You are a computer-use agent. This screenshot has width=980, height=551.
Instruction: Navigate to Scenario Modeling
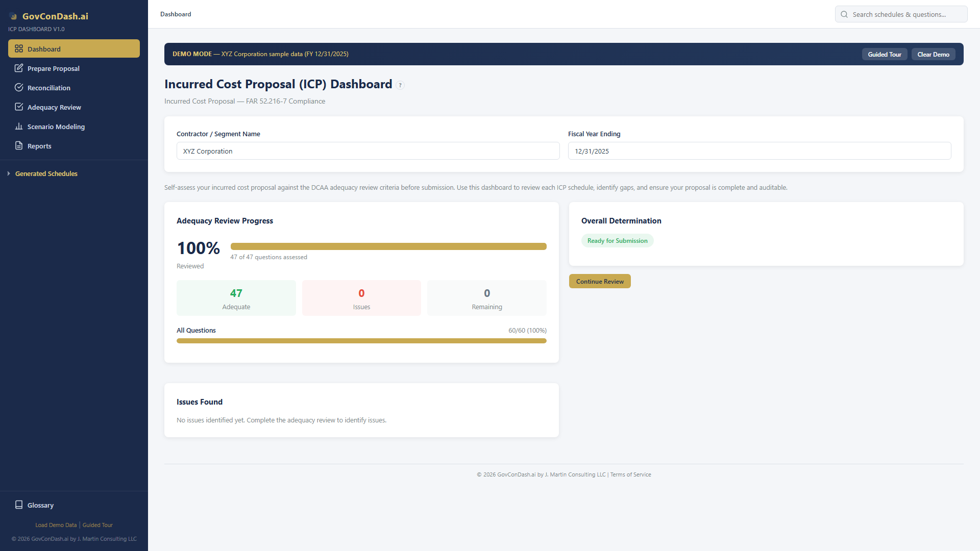(56, 126)
